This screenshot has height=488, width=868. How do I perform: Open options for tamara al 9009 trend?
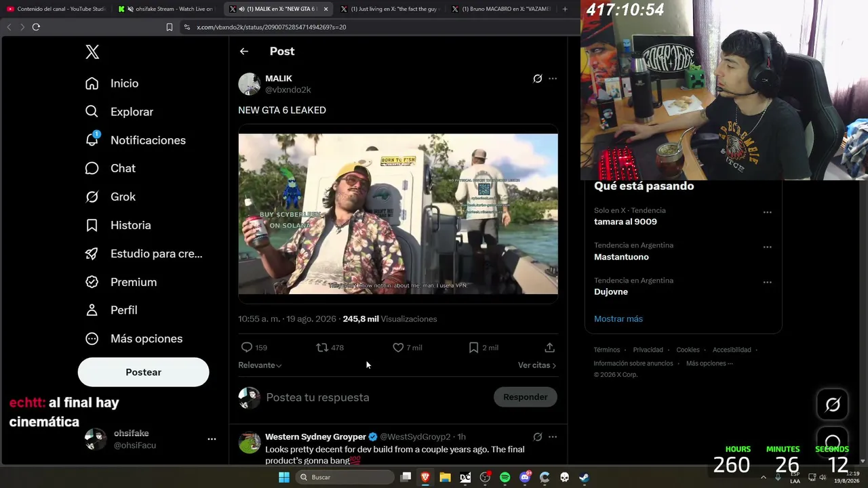(x=768, y=212)
